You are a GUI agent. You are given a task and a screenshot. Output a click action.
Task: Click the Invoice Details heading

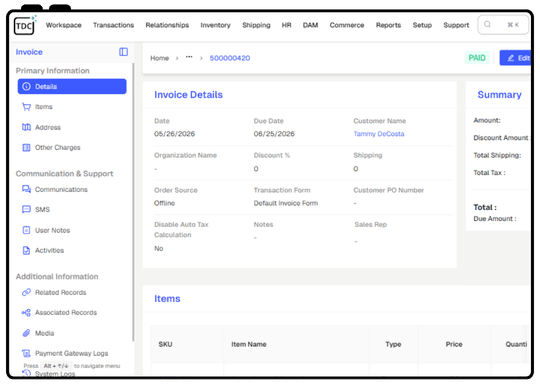[188, 95]
